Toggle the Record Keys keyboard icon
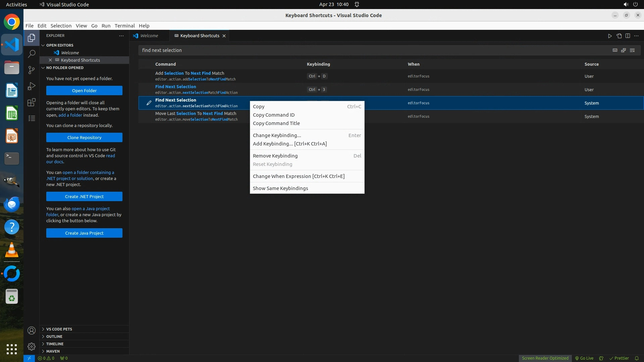 [x=615, y=50]
